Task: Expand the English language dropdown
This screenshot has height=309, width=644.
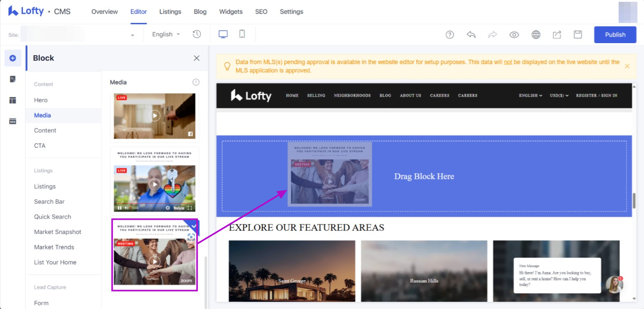Action: pyautogui.click(x=166, y=35)
